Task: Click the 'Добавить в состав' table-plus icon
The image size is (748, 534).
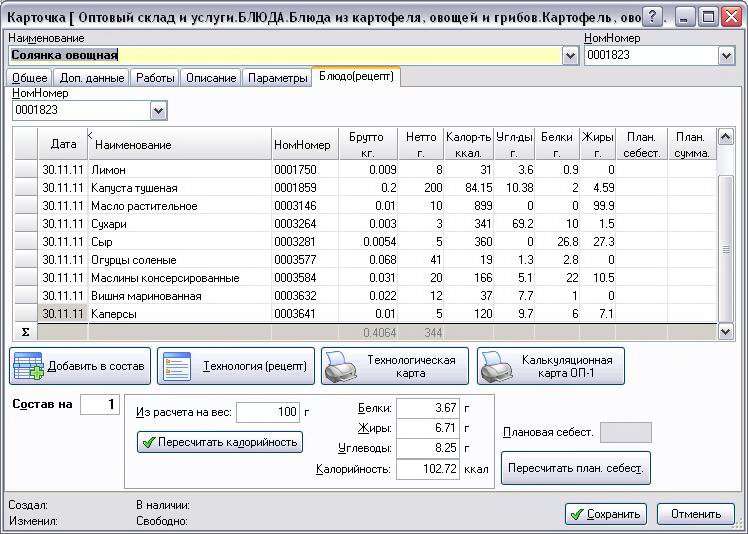Action: pos(28,366)
